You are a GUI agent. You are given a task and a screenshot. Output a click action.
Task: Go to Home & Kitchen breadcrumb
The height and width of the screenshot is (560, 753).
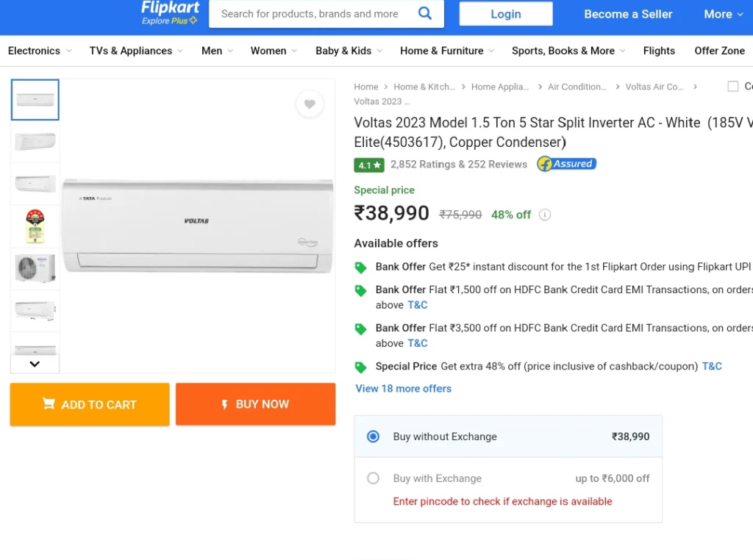(424, 87)
